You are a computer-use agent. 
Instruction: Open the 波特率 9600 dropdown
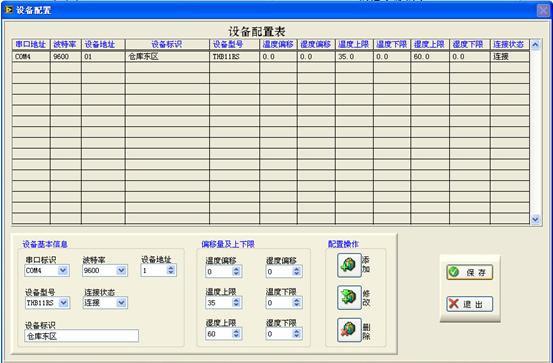[121, 271]
